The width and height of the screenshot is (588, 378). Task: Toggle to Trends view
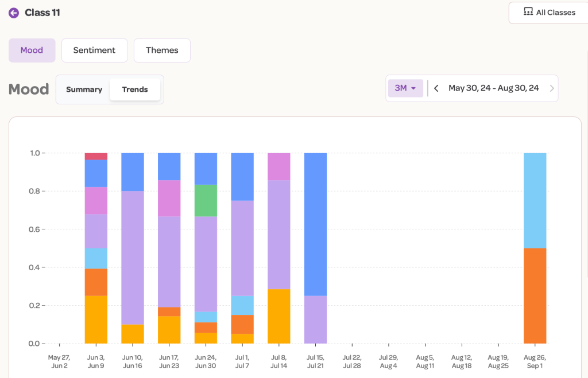tap(135, 89)
